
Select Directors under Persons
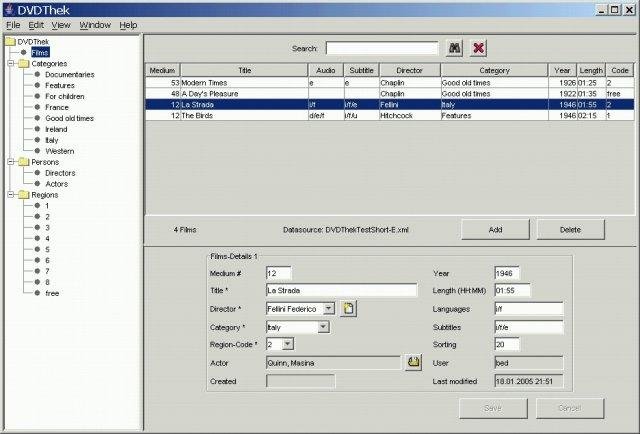pyautogui.click(x=61, y=173)
